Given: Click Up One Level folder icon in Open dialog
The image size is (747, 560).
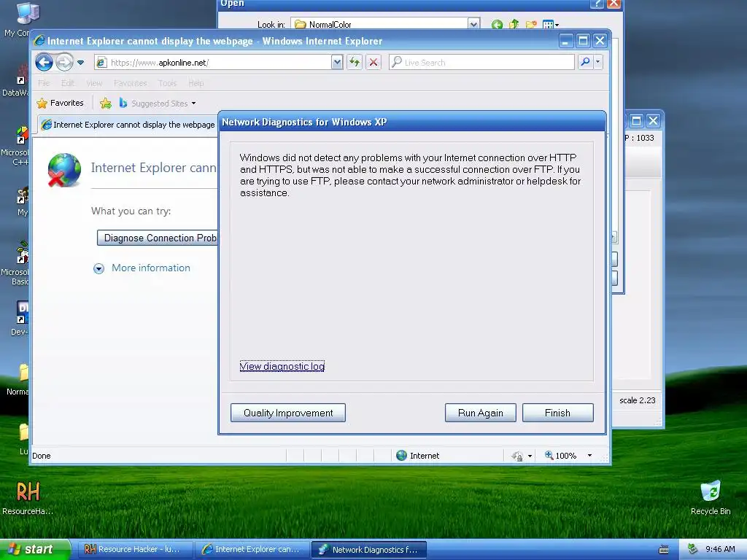Looking at the screenshot, I should coord(514,24).
